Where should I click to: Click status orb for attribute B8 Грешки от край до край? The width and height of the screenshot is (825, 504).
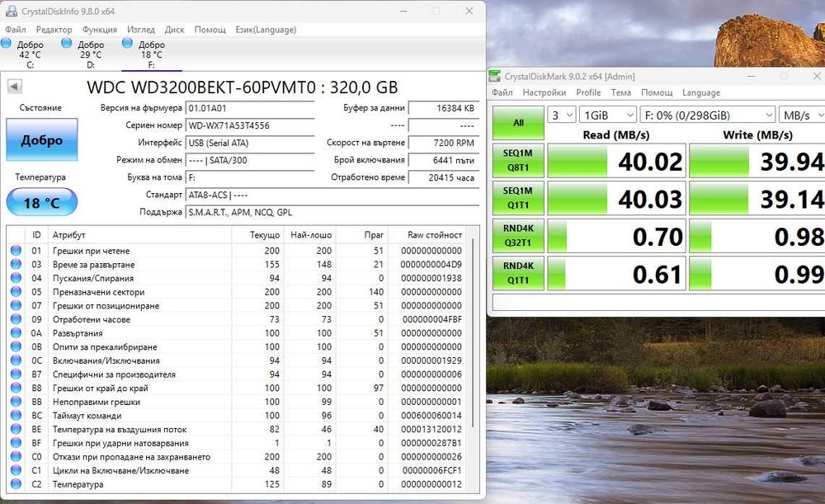coord(16,388)
